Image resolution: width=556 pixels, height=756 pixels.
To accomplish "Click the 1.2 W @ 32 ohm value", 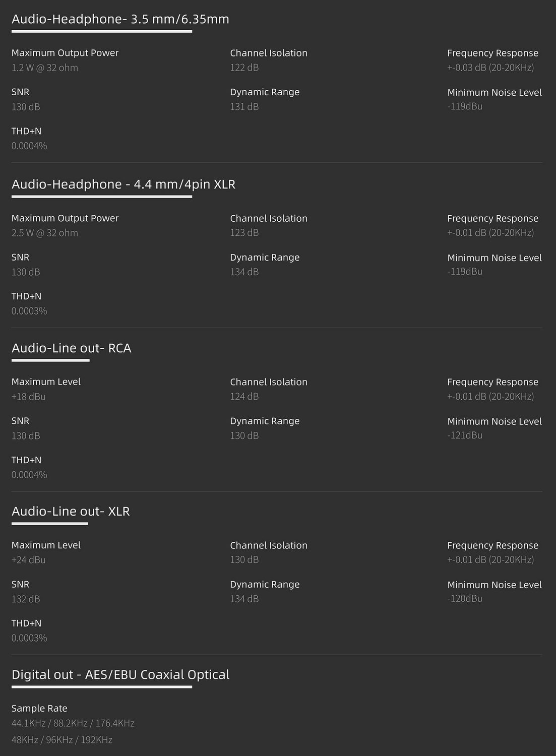I will (x=45, y=68).
